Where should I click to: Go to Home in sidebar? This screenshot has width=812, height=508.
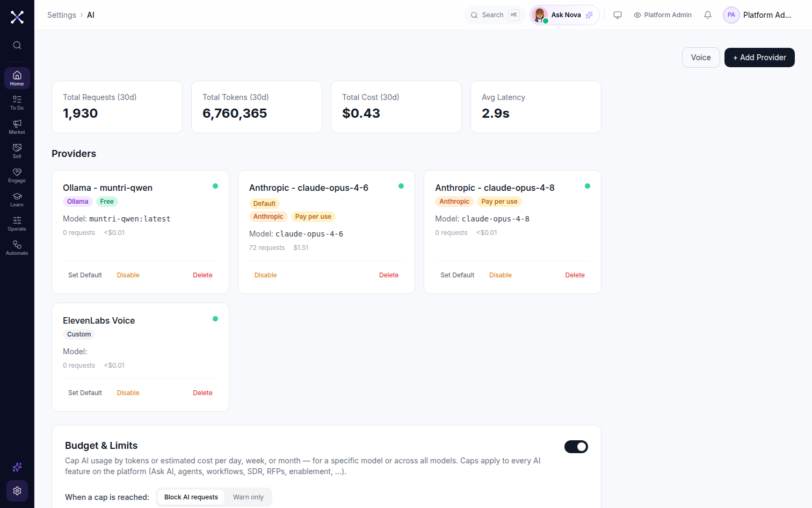pos(17,78)
